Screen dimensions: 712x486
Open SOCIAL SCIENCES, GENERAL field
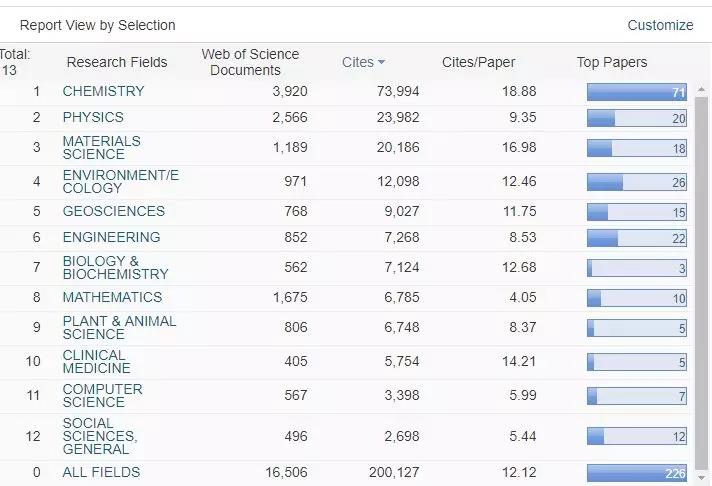(99, 436)
